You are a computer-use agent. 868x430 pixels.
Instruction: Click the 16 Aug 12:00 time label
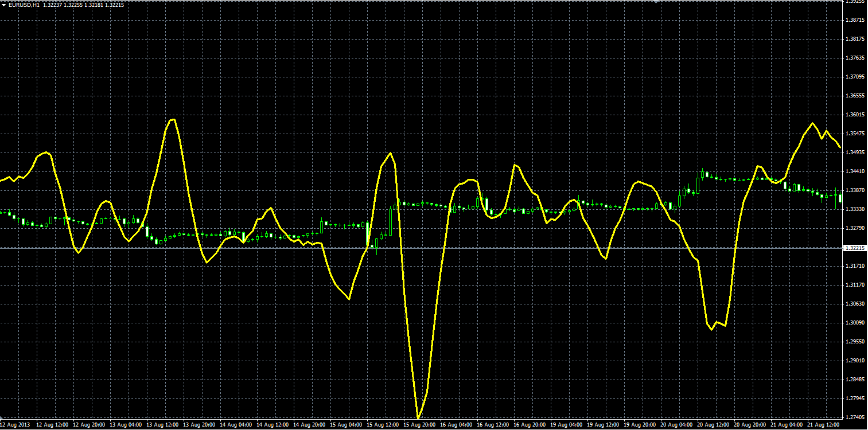pyautogui.click(x=493, y=425)
